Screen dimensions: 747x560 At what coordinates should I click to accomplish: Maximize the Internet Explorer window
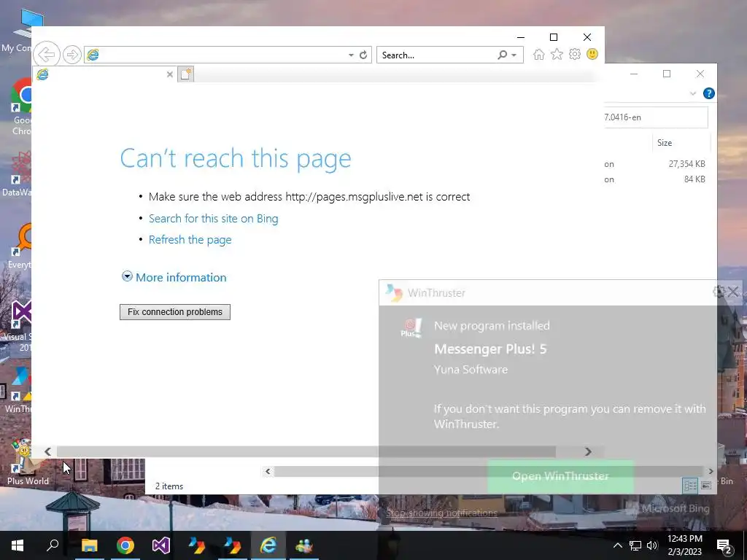pos(554,37)
